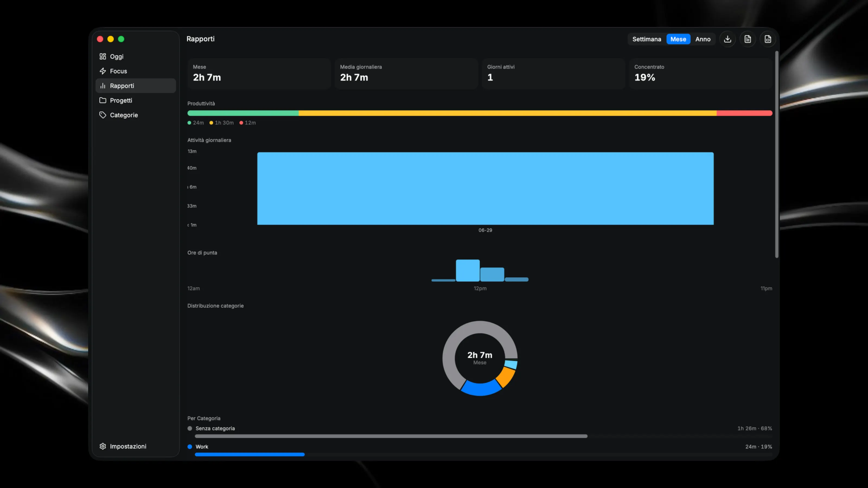
Task: Click the light blue donut segment
Action: click(511, 364)
